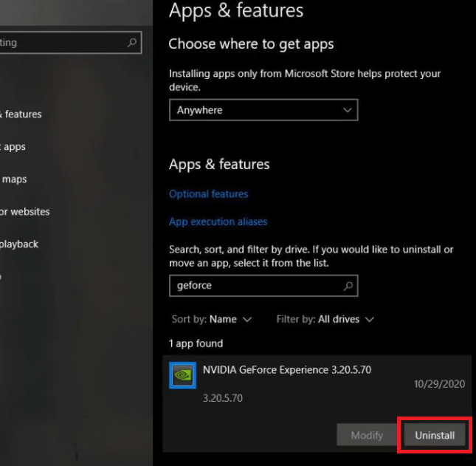Image resolution: width=476 pixels, height=466 pixels.
Task: Select Apps & features in the sidebar
Action: [x=21, y=114]
